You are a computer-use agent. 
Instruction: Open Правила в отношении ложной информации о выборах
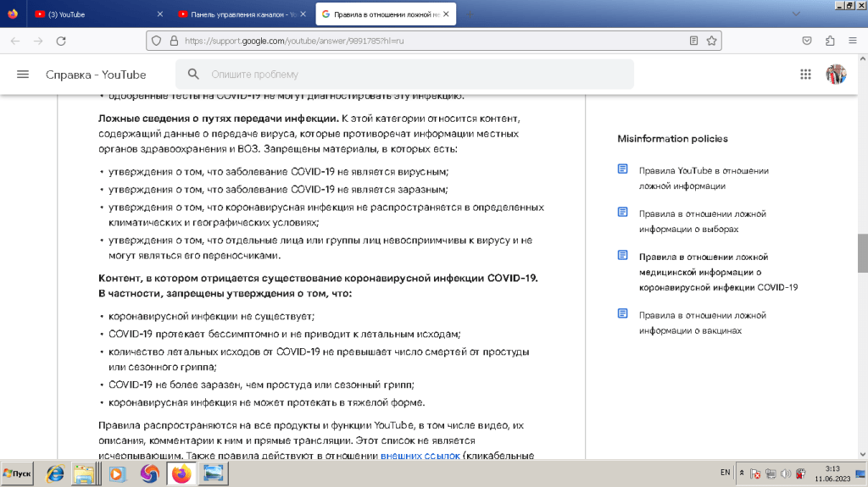pyautogui.click(x=702, y=221)
